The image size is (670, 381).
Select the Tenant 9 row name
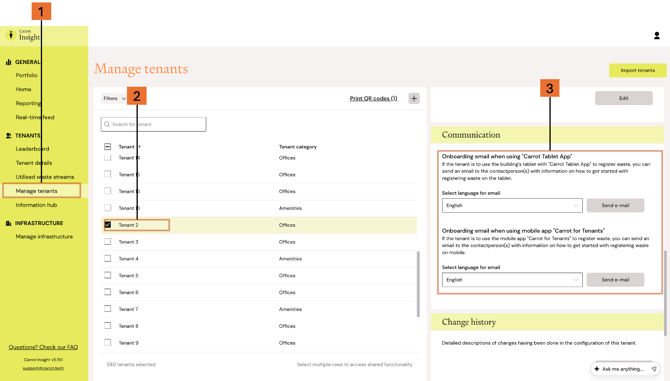129,343
